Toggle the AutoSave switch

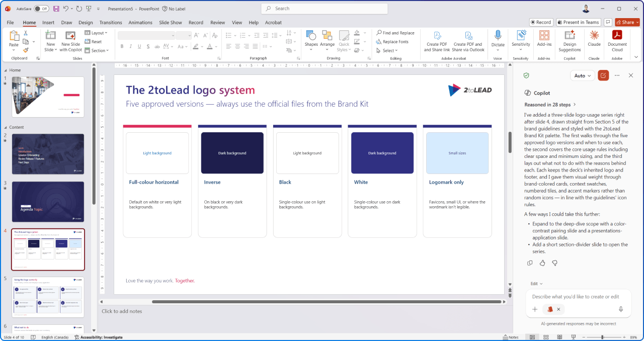tap(41, 9)
